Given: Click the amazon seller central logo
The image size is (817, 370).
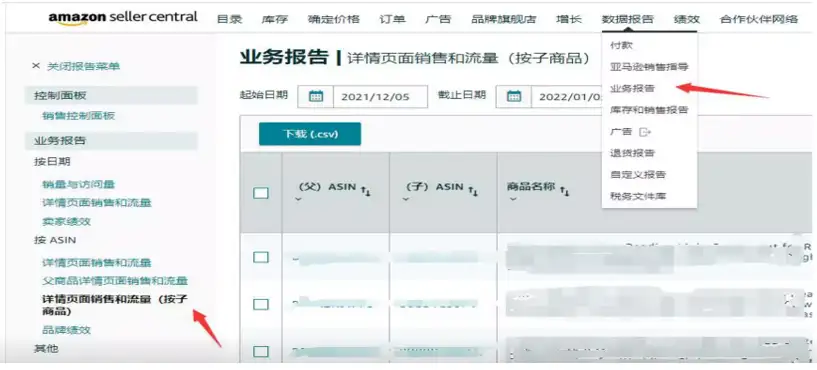Looking at the screenshot, I should click(123, 18).
